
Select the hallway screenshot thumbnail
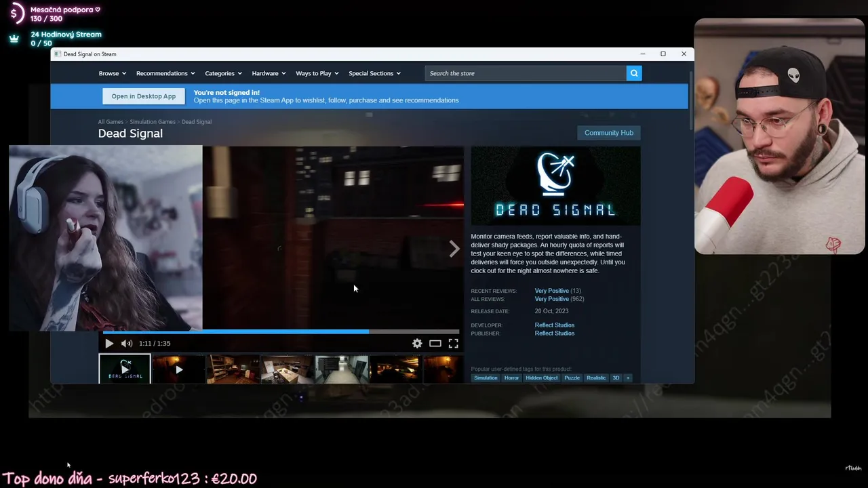(x=341, y=369)
